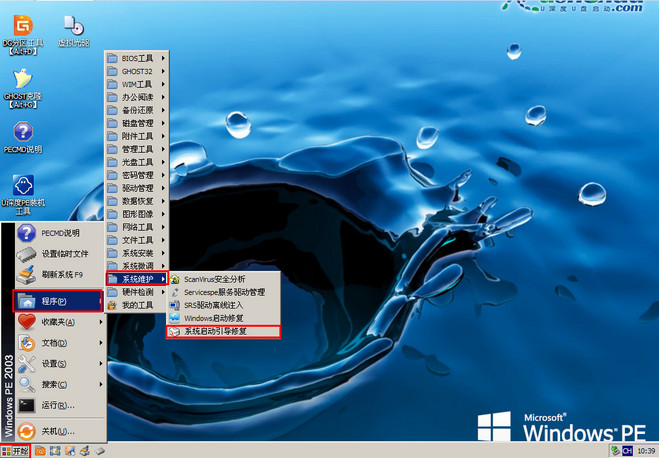Select the highlighted 系统维护 folder
The image size is (659, 461).
pos(137,279)
